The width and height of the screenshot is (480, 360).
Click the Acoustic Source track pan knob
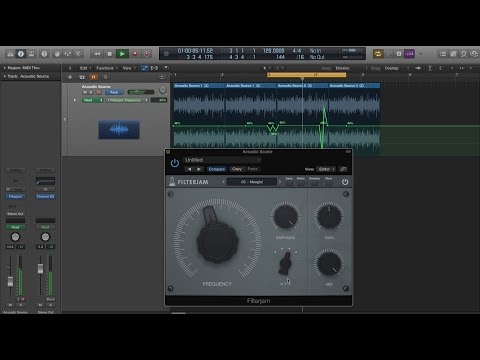pyautogui.click(x=163, y=90)
